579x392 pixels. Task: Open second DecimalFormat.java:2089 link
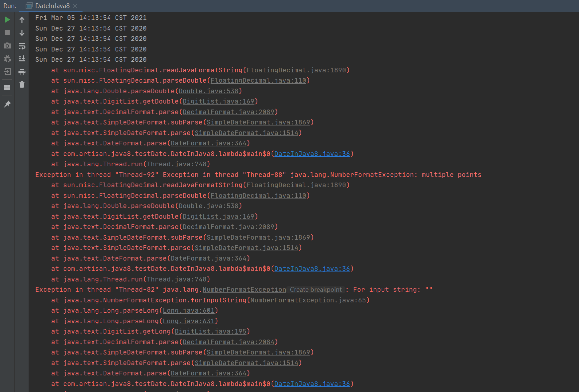pyautogui.click(x=228, y=227)
